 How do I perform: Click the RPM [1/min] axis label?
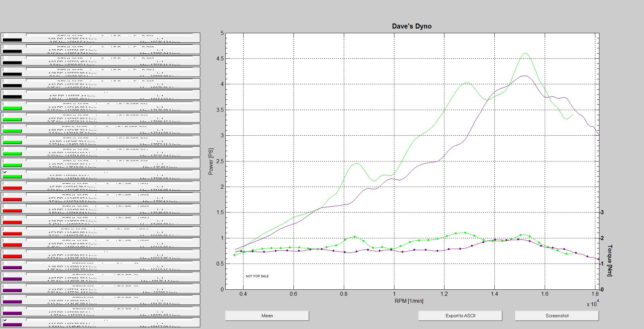click(409, 301)
